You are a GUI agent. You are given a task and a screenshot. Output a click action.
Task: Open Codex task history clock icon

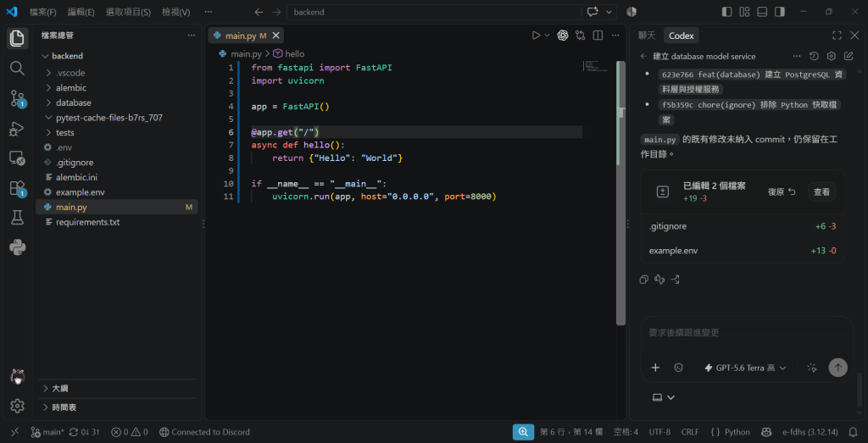[x=814, y=57]
